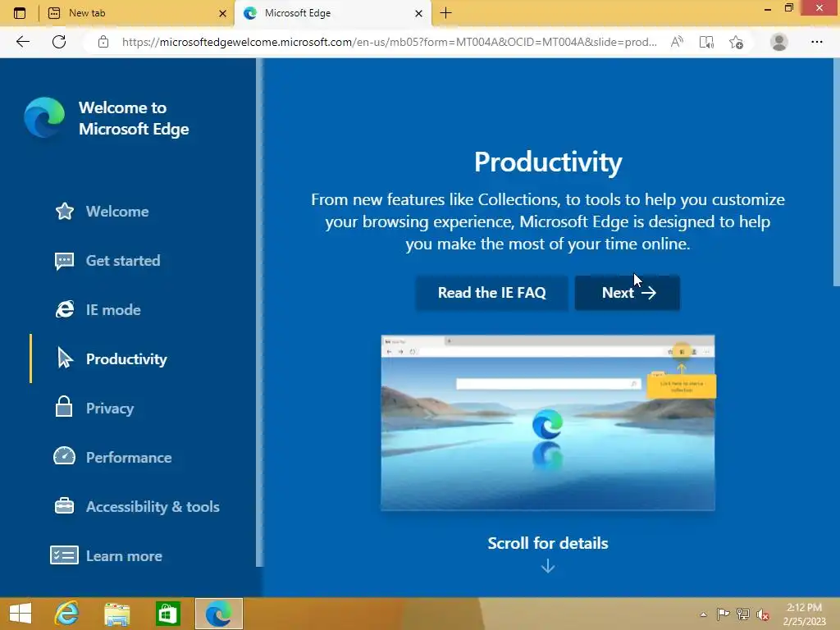Open the profile account icon
This screenshot has height=630, width=840.
(779, 42)
